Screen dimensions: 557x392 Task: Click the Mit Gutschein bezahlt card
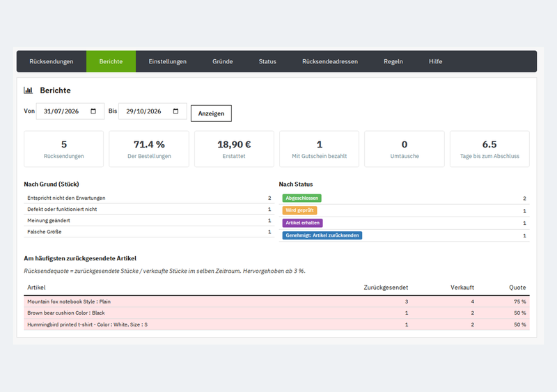tap(319, 149)
